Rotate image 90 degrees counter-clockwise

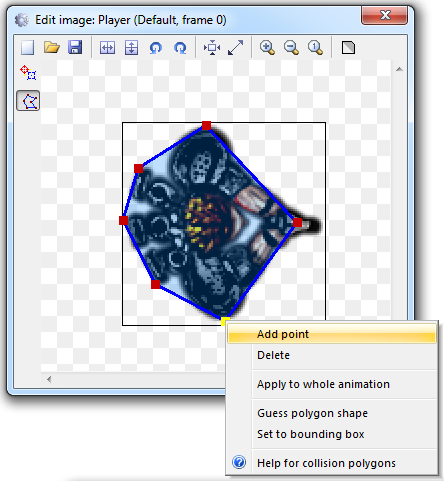[x=156, y=47]
